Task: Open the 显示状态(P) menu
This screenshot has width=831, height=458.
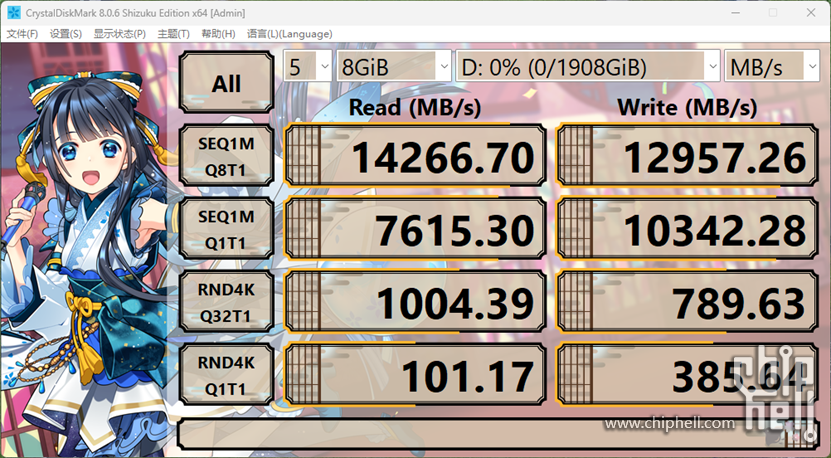Action: click(x=120, y=34)
